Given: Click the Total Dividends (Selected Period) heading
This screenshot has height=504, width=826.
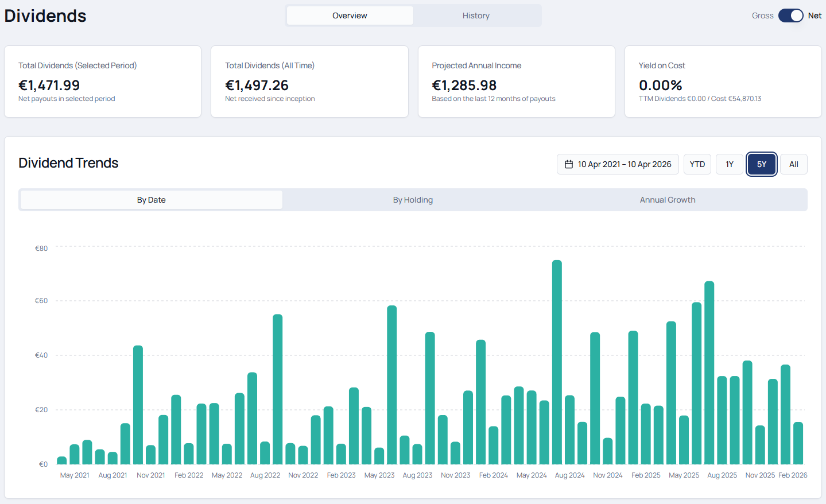Looking at the screenshot, I should 77,65.
